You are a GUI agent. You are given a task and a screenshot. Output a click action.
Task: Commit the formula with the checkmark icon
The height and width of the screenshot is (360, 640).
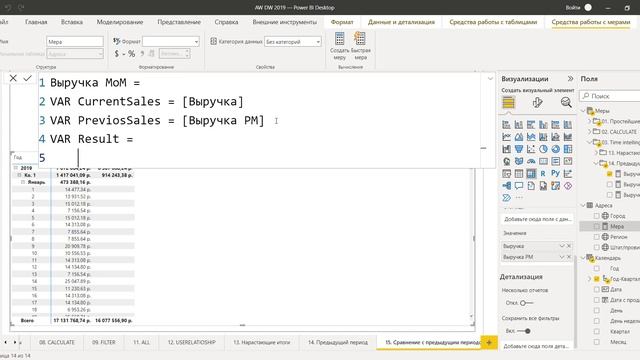tap(27, 78)
